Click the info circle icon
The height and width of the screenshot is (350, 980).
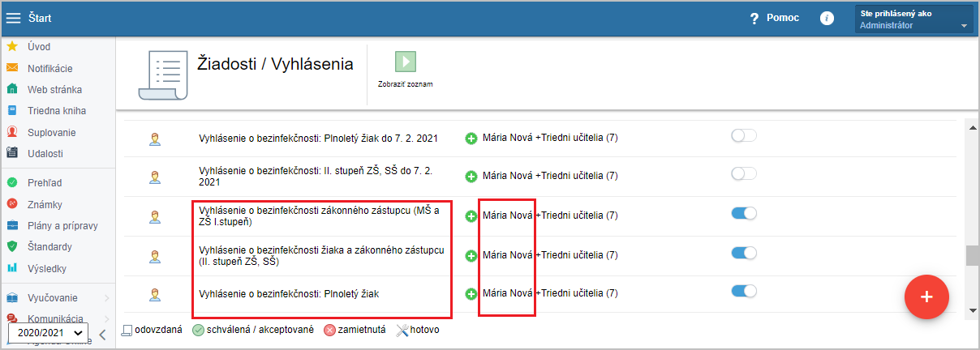click(827, 18)
